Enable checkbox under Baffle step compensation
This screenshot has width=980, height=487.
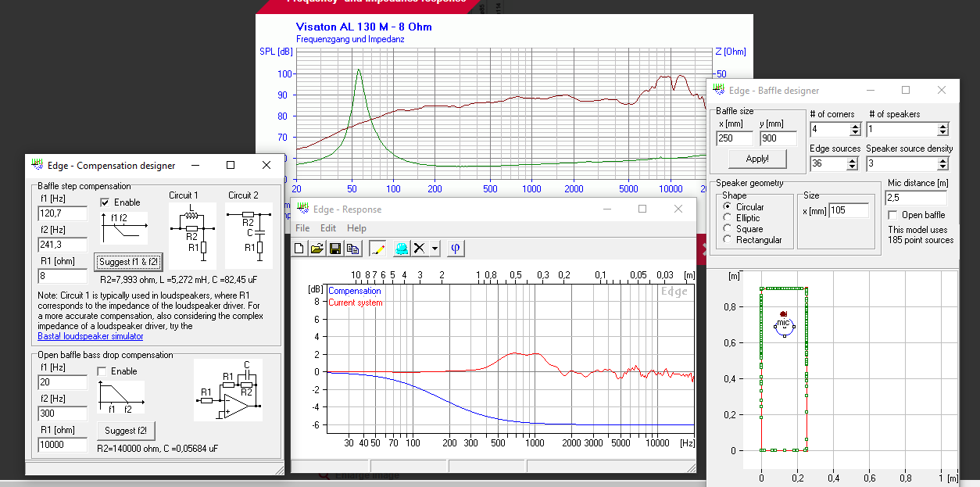coord(106,202)
